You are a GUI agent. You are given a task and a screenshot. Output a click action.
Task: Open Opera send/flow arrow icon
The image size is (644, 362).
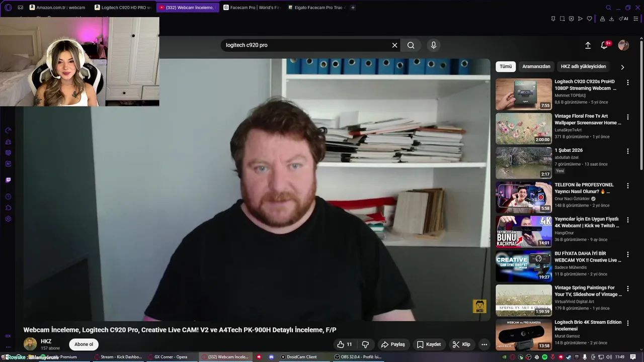click(x=580, y=19)
